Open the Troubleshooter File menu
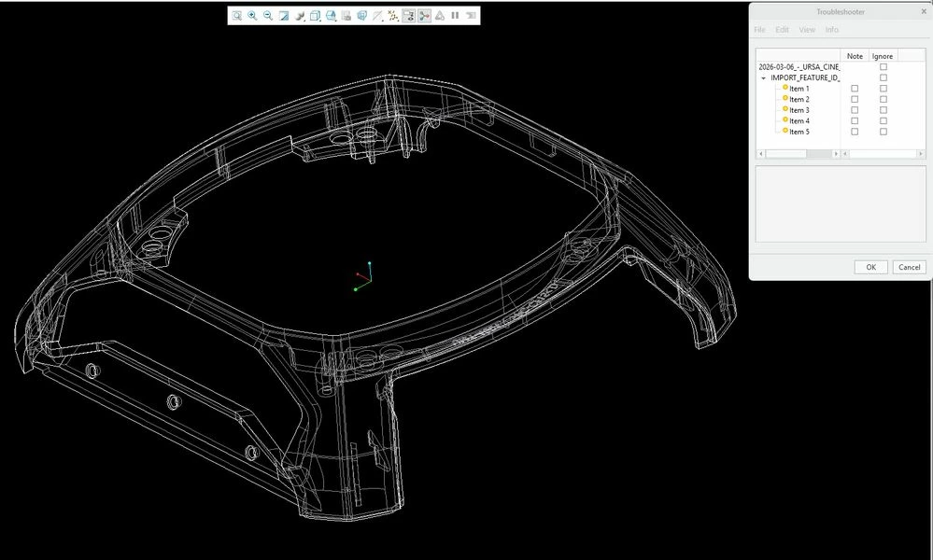Viewport: 933px width, 560px height. click(759, 30)
